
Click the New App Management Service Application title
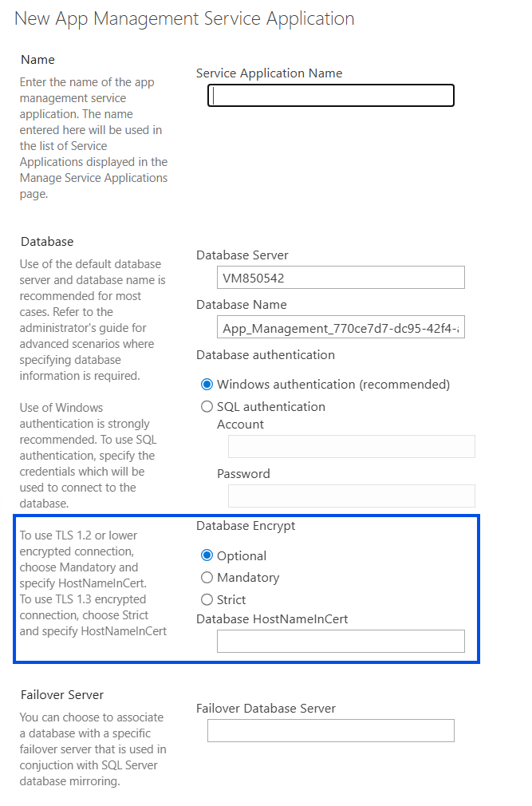183,18
